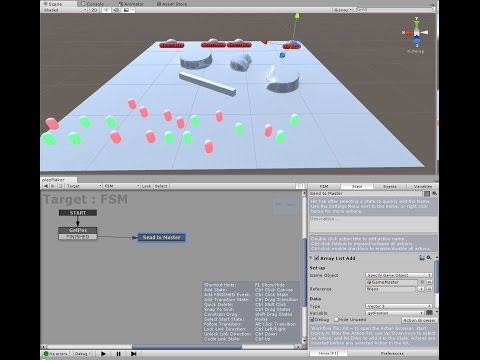Open the Variable dropdown
Viewport: 480px width, 360px height.
pos(395,313)
